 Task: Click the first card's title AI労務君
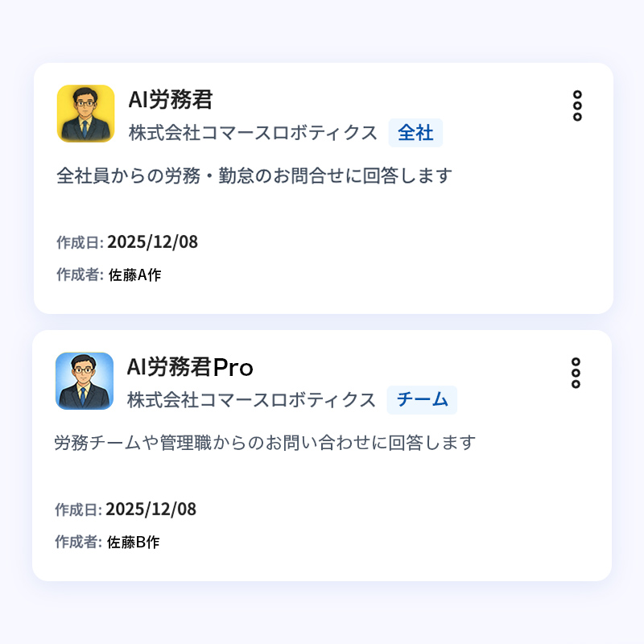click(x=171, y=100)
